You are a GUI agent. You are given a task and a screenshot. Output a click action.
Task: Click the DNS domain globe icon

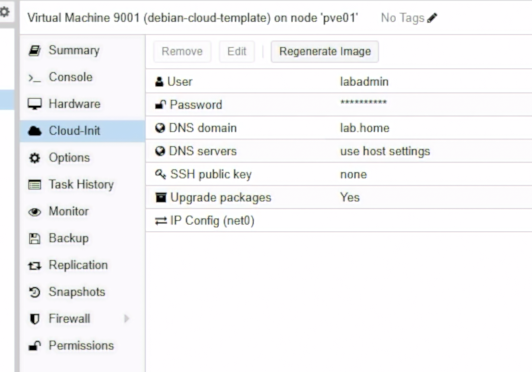[x=160, y=128]
